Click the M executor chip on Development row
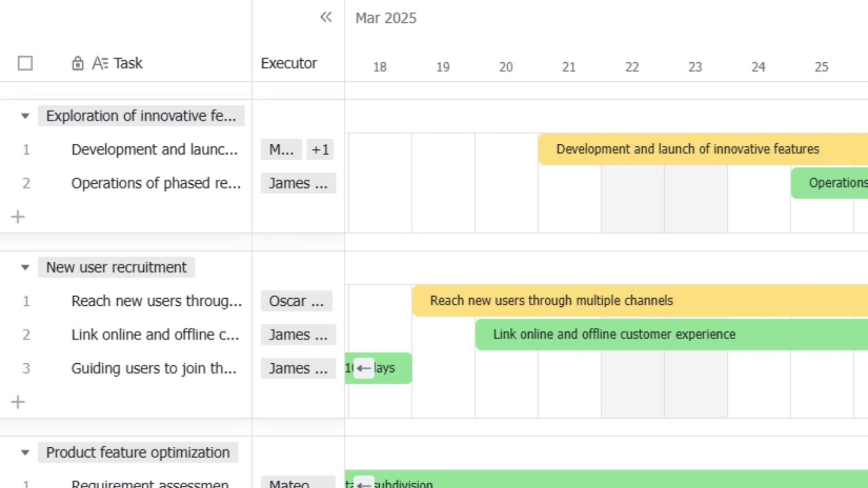 tap(281, 150)
